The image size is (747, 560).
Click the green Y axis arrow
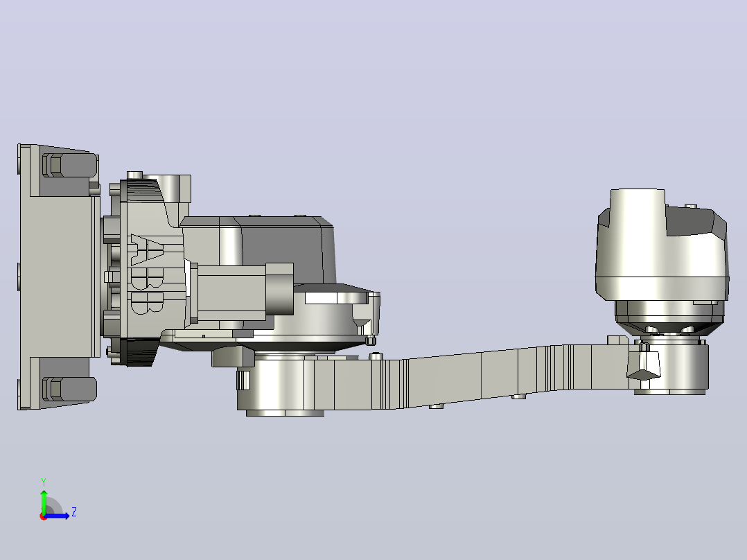point(44,501)
